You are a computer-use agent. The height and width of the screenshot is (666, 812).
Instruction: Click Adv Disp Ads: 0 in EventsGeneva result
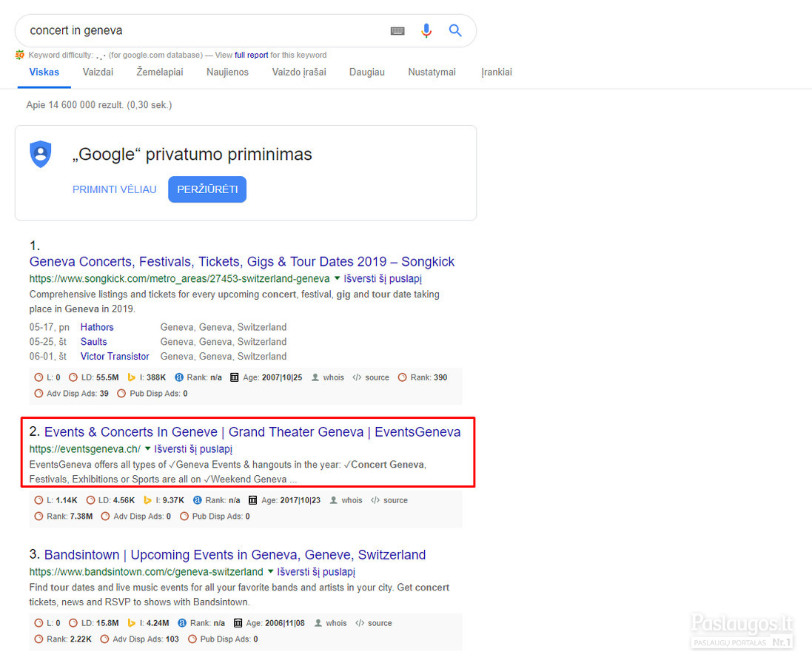click(x=136, y=517)
